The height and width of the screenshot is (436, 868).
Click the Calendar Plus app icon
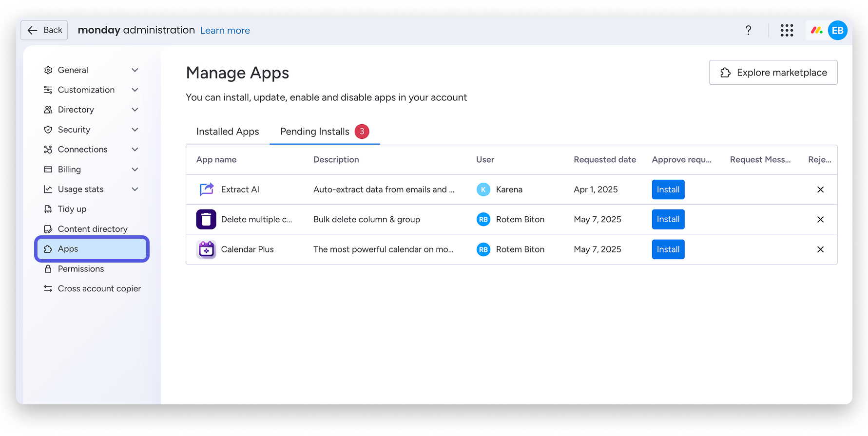pyautogui.click(x=206, y=249)
